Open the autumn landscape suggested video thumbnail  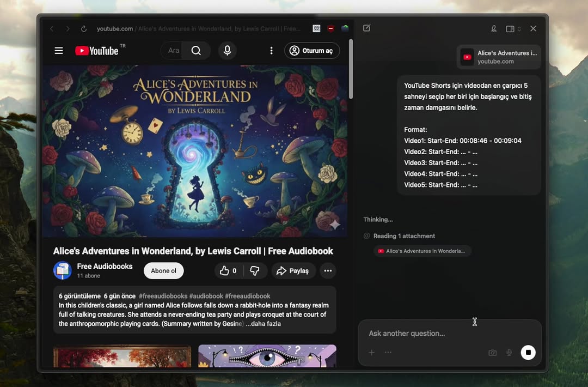[122, 356]
